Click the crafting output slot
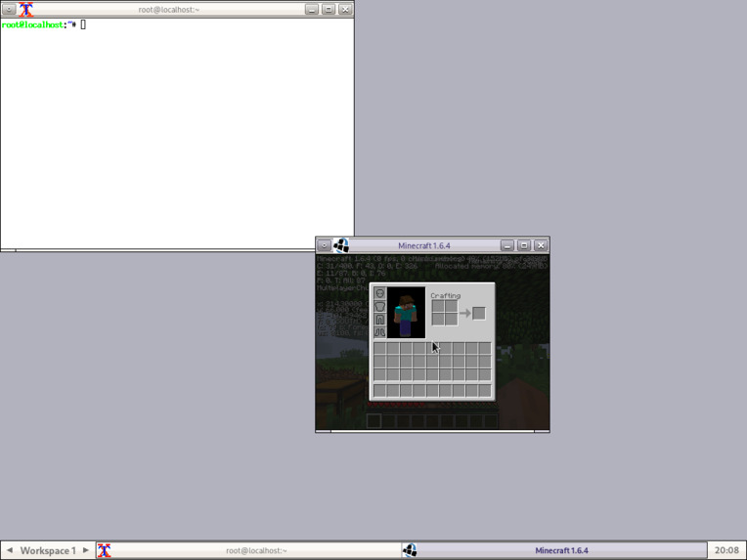747x560 pixels. click(x=479, y=314)
